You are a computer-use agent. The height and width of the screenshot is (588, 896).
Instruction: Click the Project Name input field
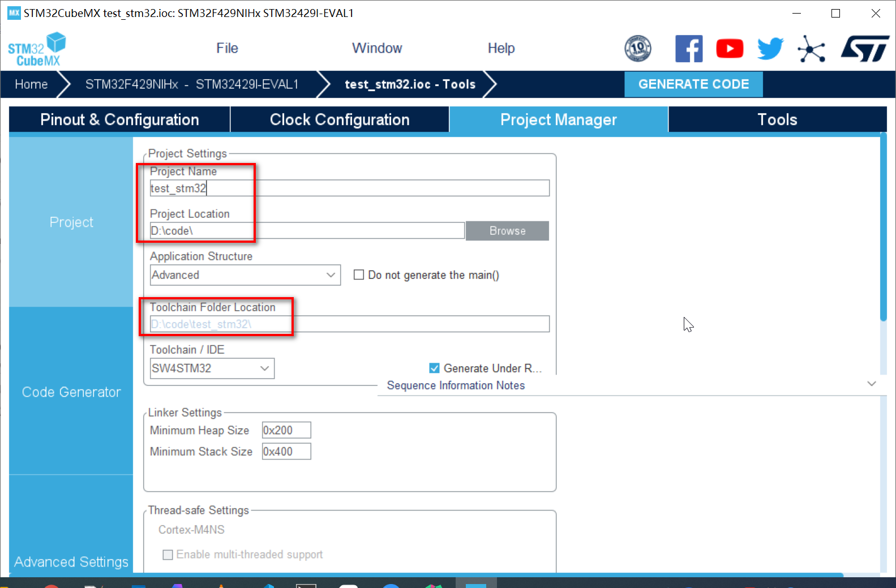coord(349,188)
